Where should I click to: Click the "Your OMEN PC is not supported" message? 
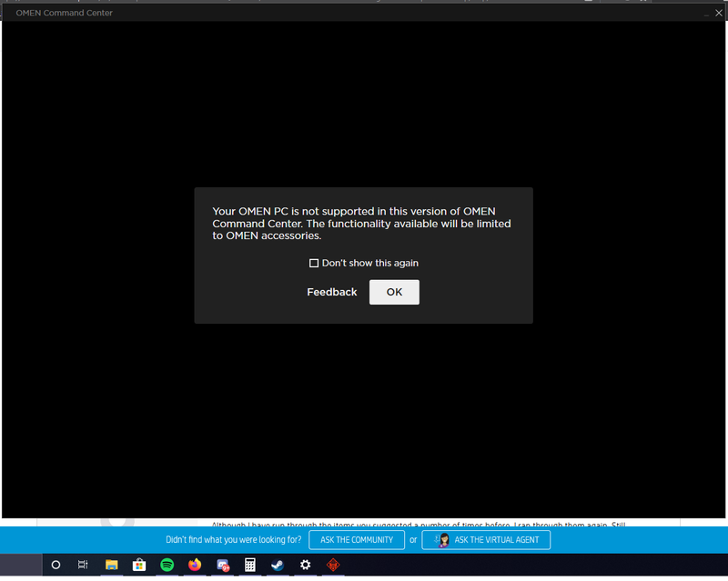click(x=361, y=224)
